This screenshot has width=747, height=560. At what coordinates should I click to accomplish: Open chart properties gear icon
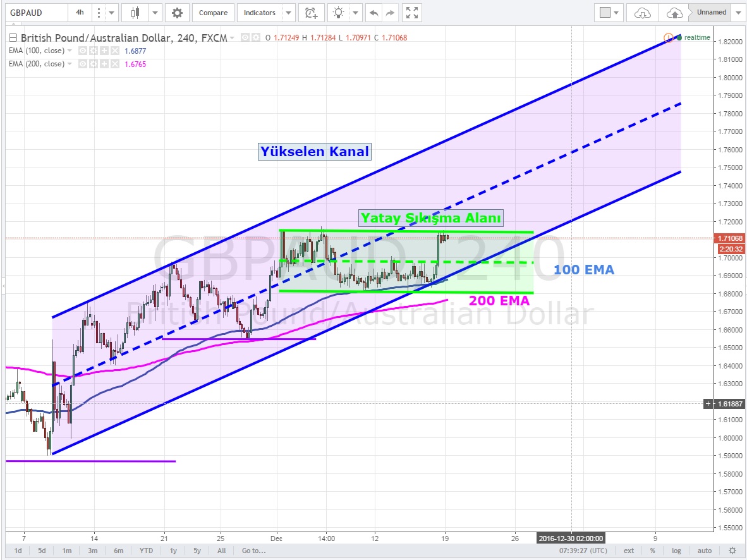click(x=177, y=13)
